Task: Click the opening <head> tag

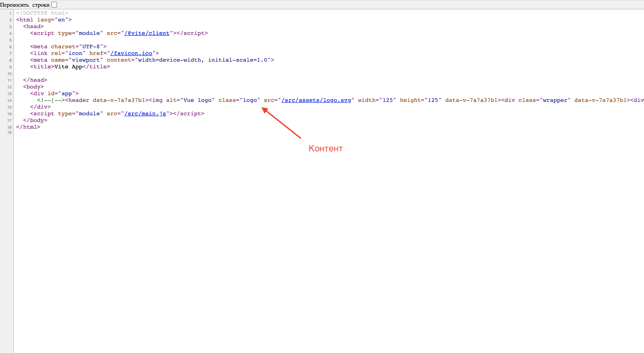Action: tap(34, 27)
